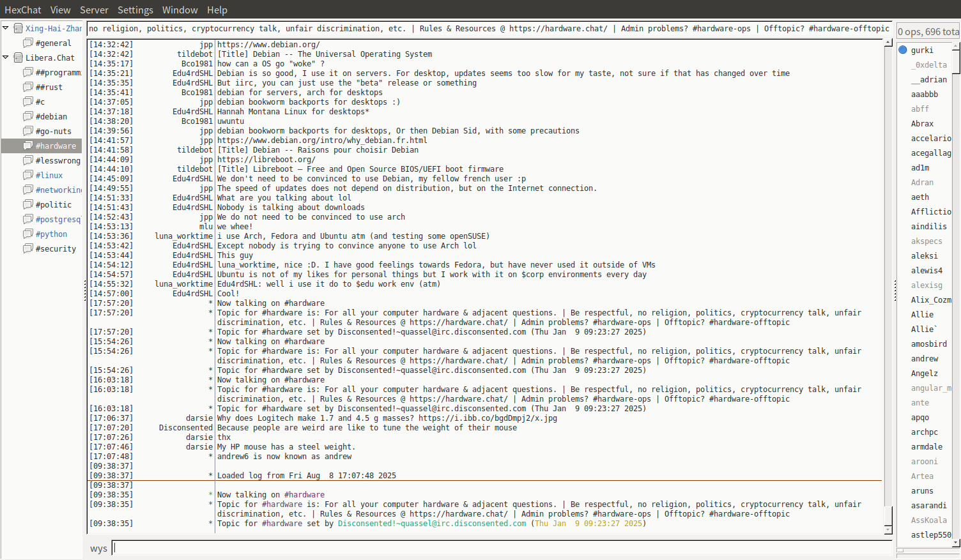The height and width of the screenshot is (560, 961).
Task: Click the blue status dot beside gurki
Action: coord(903,50)
